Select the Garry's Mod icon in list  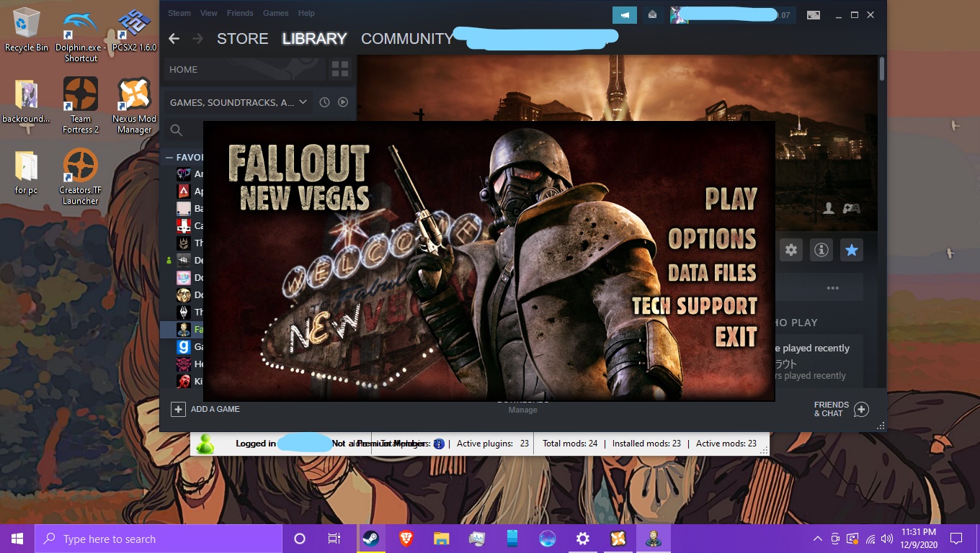[x=184, y=347]
